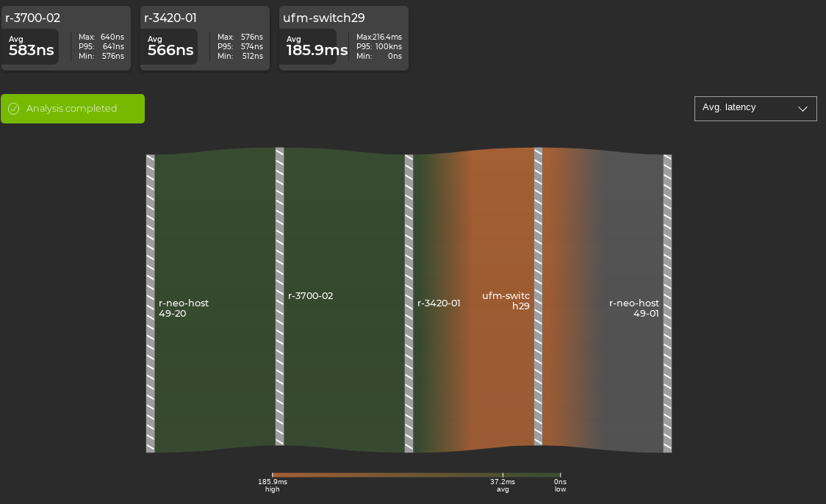Select the ufm-switch29 label inside the diagram
Screen dimensions: 826x504
click(506, 300)
